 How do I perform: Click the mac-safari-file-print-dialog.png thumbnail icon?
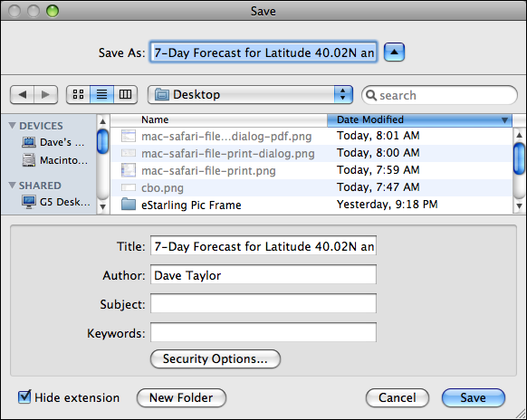[129, 153]
